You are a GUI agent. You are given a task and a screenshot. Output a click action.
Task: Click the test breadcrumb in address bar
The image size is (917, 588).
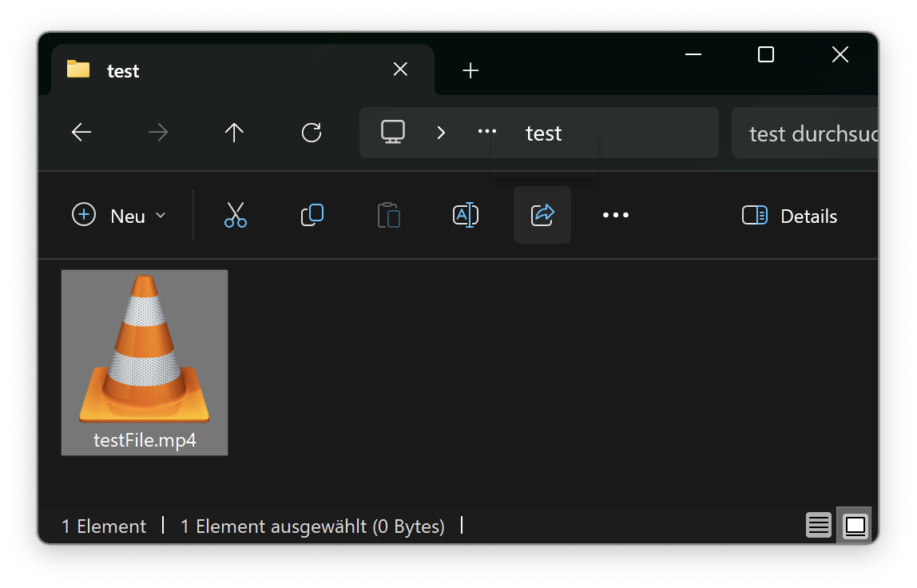(x=543, y=133)
